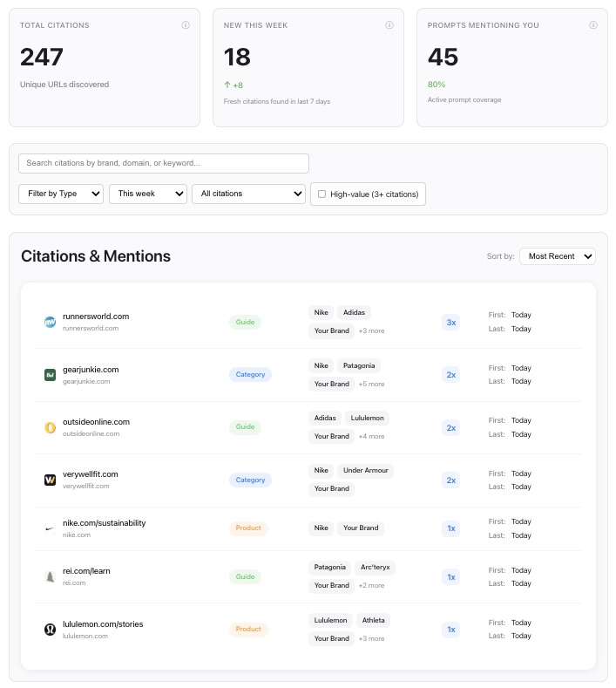Click Guide tag on runnersworld.com row
616x688 pixels.
(245, 322)
